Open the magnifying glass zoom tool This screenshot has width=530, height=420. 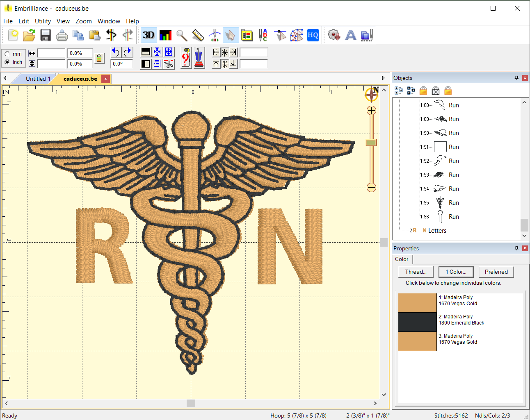point(182,35)
